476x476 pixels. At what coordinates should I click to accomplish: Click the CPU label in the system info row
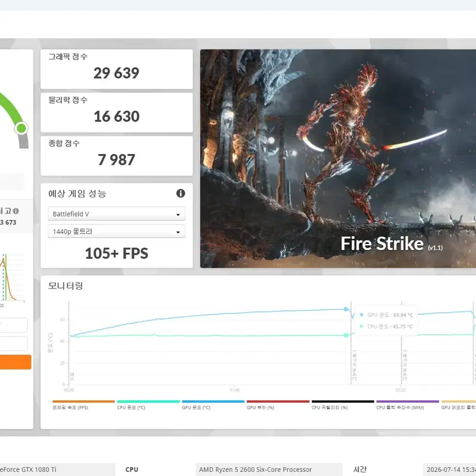(x=131, y=469)
